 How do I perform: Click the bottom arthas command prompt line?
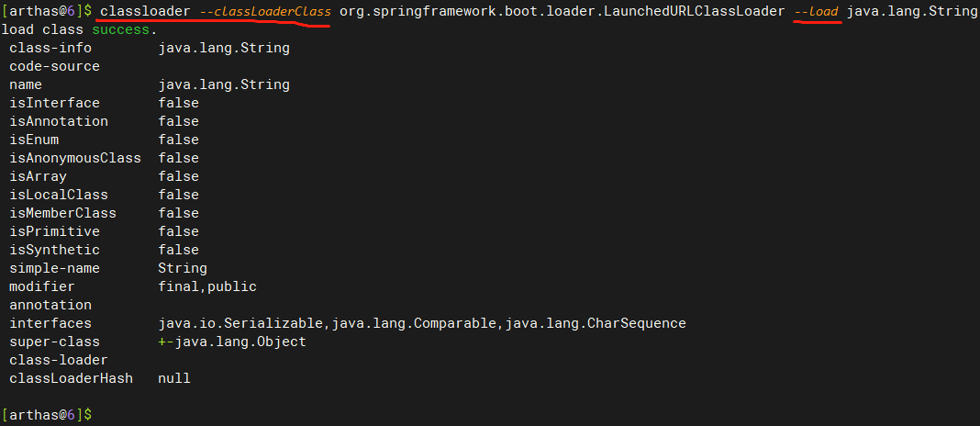(x=48, y=415)
